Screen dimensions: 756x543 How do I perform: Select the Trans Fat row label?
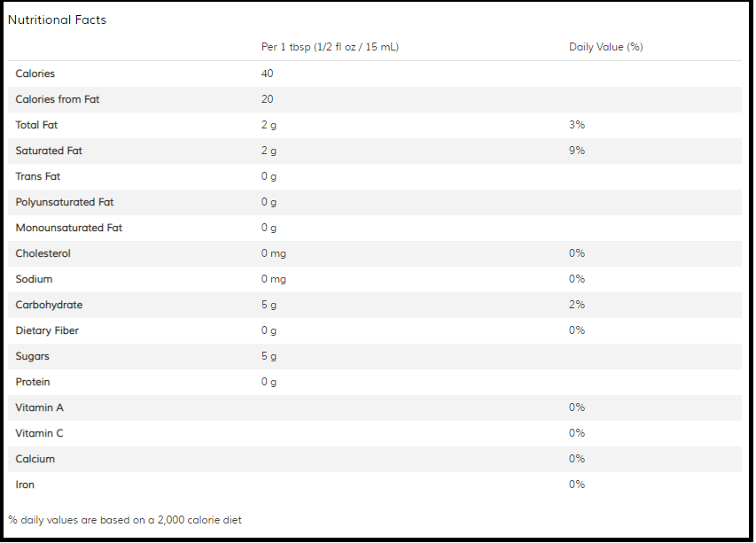(x=38, y=176)
